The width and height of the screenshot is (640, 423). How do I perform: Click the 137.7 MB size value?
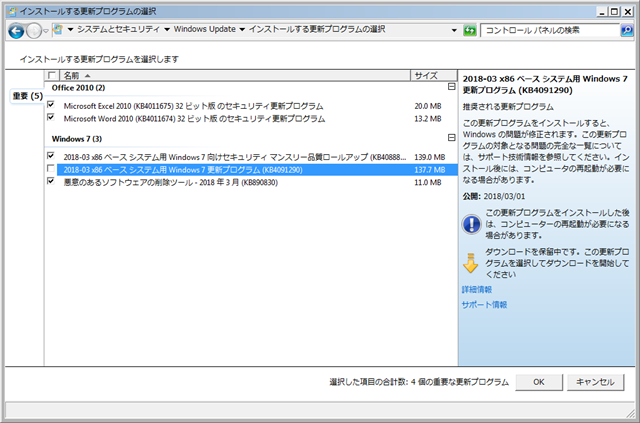click(x=430, y=170)
